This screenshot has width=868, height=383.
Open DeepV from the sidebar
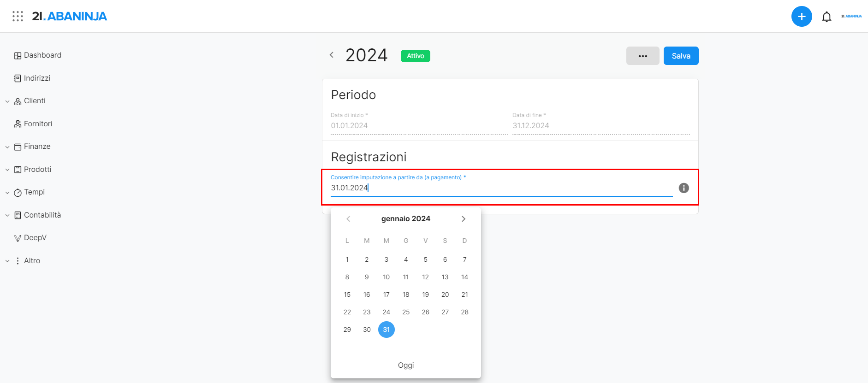pyautogui.click(x=35, y=238)
